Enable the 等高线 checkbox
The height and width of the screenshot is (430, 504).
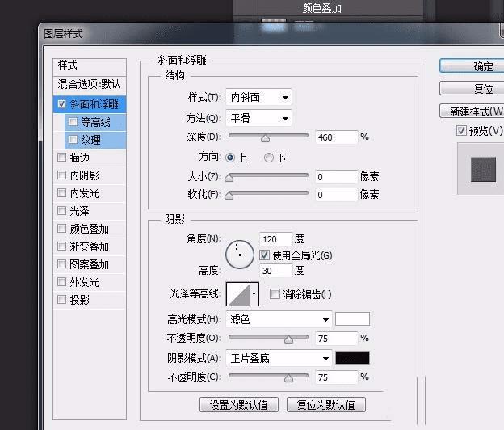click(73, 122)
